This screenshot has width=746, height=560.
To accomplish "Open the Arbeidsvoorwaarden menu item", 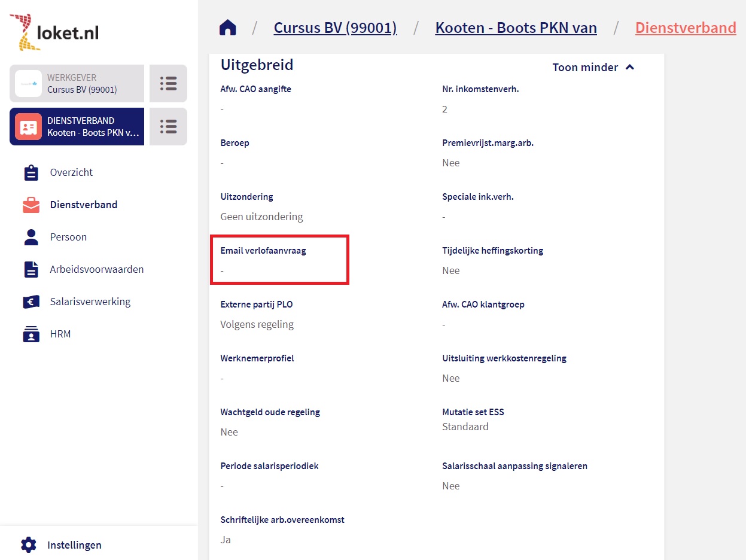I will tap(96, 269).
